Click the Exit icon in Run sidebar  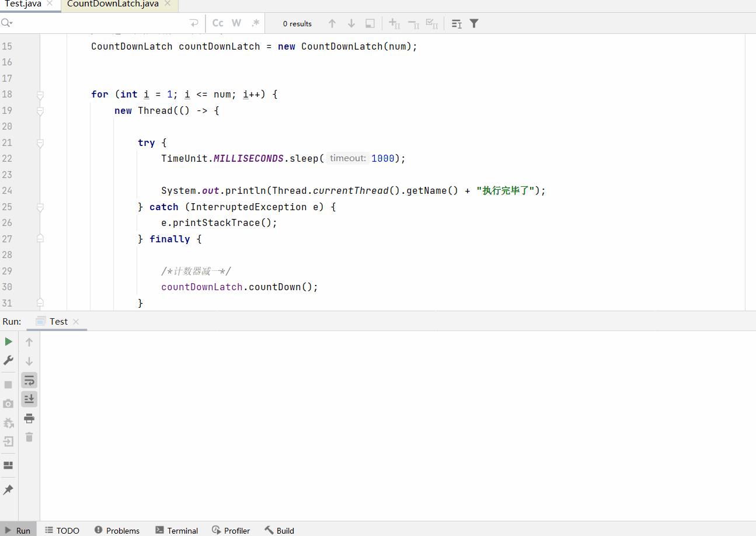8,441
